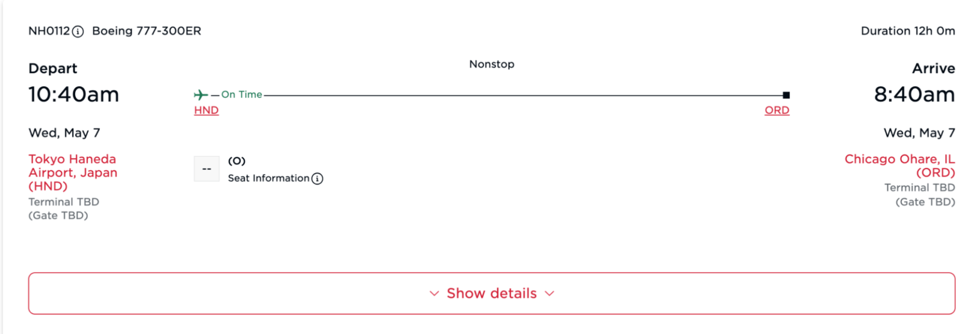The width and height of the screenshot is (980, 334).
Task: Click the Seat Information label
Action: click(x=268, y=178)
